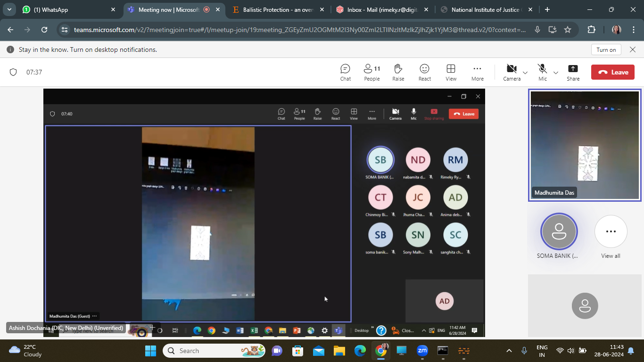This screenshot has height=362, width=644.
Task: Click the ND nabamita avatar in shared screen
Action: pyautogui.click(x=418, y=160)
